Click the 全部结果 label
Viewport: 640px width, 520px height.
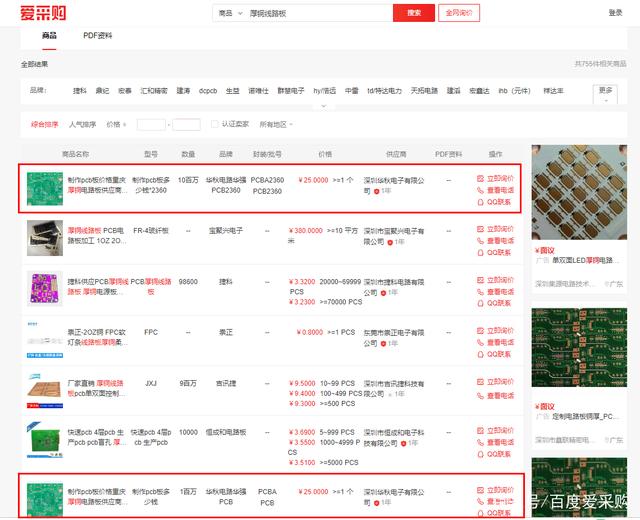point(35,64)
